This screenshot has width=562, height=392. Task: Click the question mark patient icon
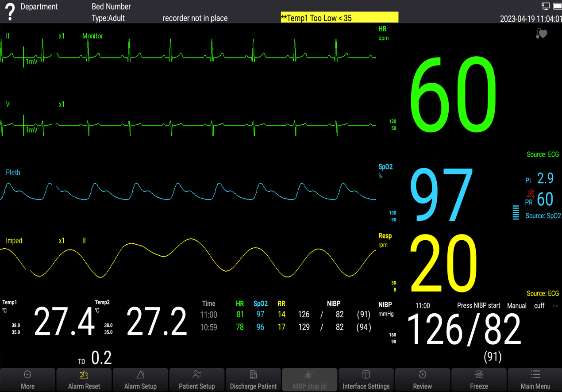click(x=10, y=12)
